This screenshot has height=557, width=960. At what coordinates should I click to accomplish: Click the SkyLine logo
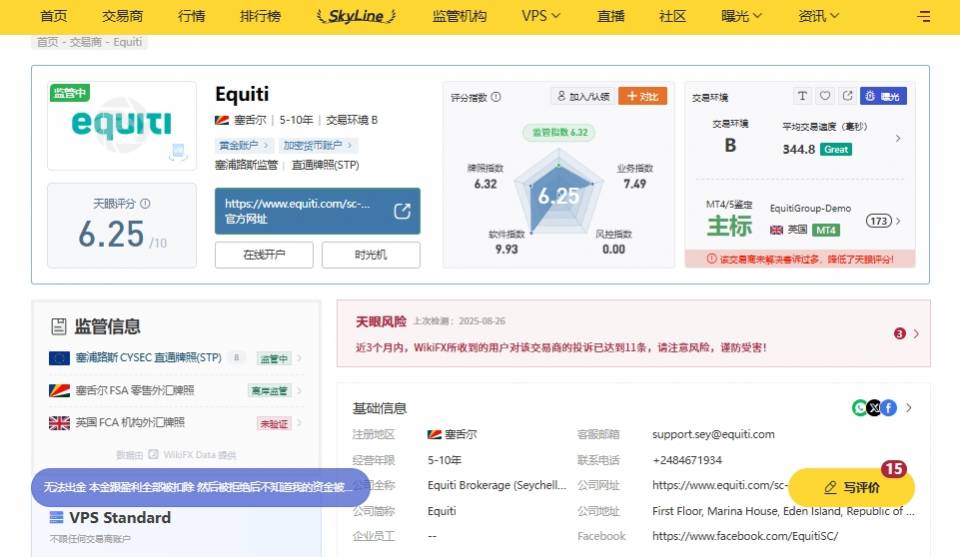pyautogui.click(x=356, y=17)
